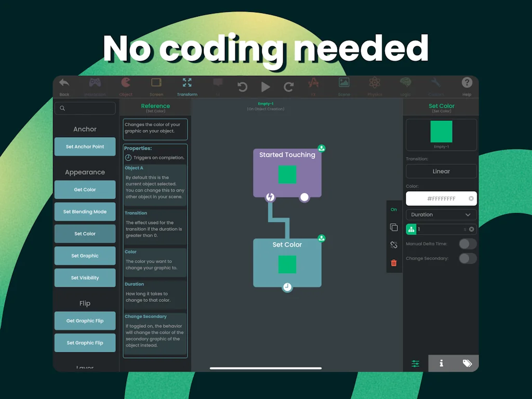Click the duplicate behavior icon
The image size is (532, 399).
(x=394, y=228)
